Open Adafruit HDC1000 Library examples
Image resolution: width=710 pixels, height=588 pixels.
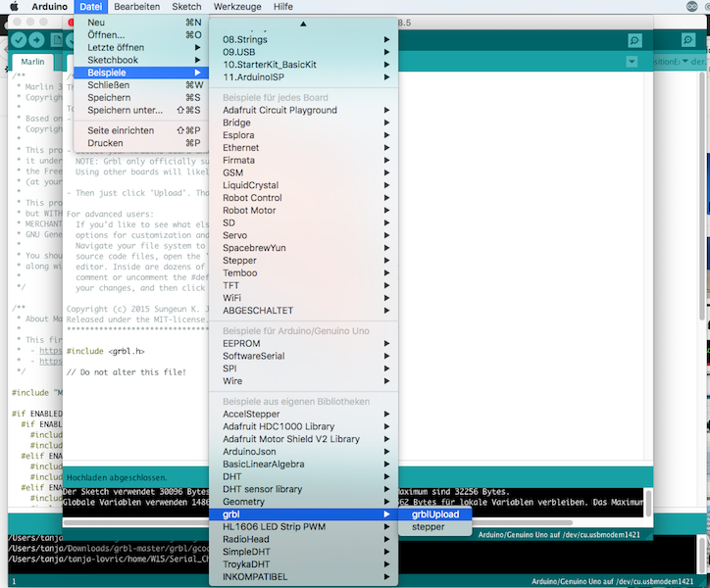[303, 426]
